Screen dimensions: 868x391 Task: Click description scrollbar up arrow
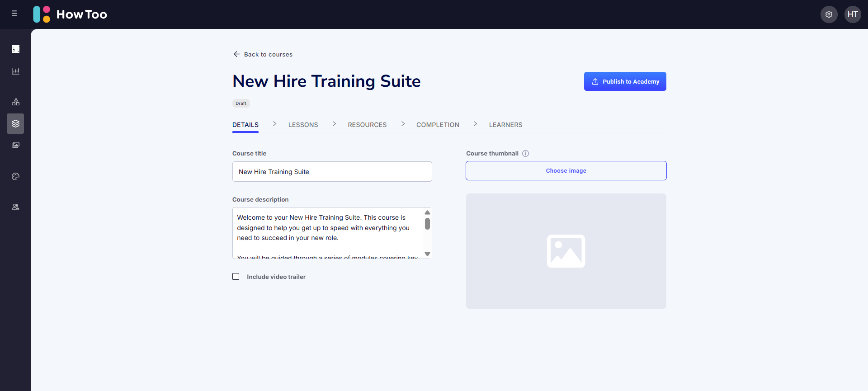click(427, 212)
